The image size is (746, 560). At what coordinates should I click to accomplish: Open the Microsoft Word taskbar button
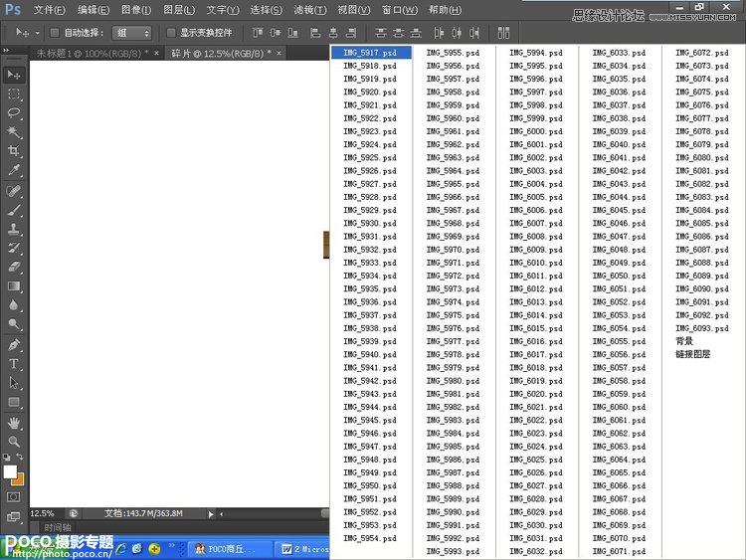[x=304, y=549]
